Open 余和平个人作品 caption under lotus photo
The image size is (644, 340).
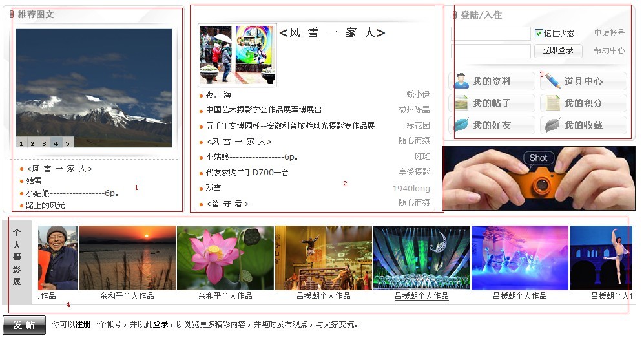tap(225, 296)
